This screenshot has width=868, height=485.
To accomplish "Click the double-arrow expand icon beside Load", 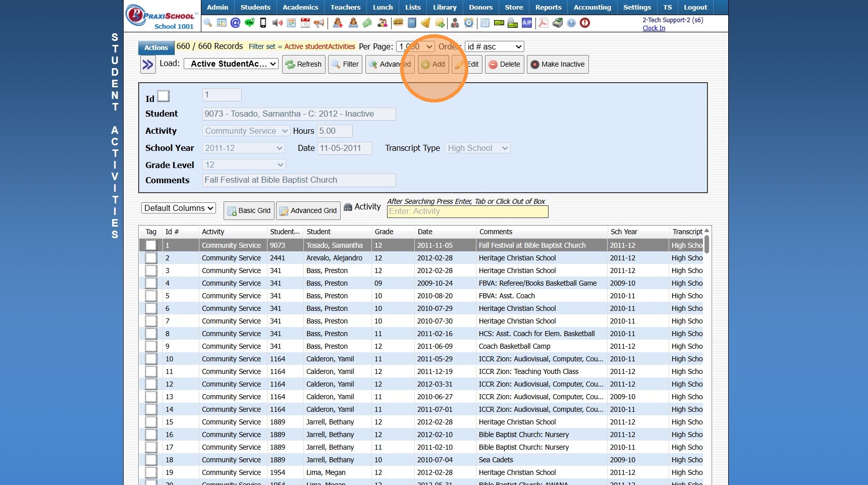I will point(147,65).
